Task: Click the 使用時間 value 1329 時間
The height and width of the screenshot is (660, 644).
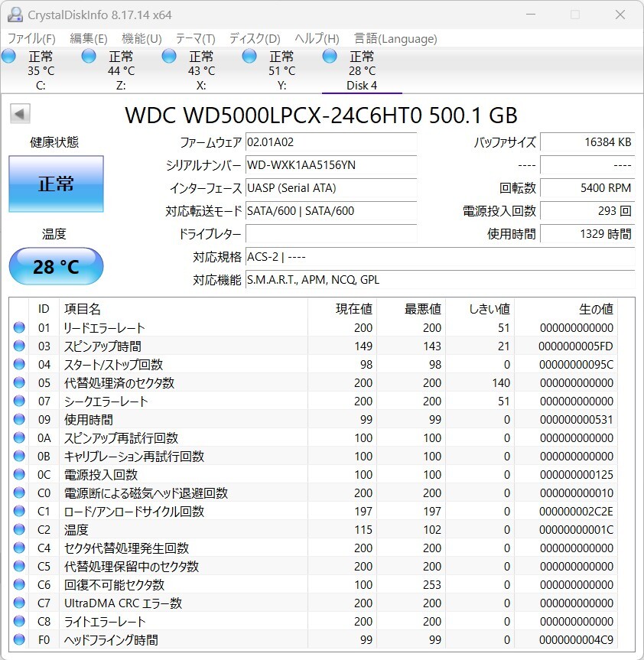Action: [587, 233]
